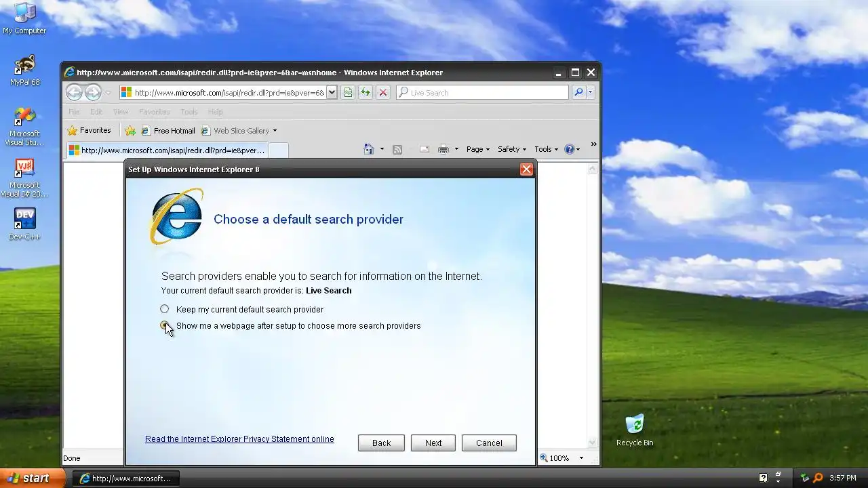Viewport: 868px width, 488px height.
Task: Click the page scrollbar up arrow
Action: click(592, 169)
